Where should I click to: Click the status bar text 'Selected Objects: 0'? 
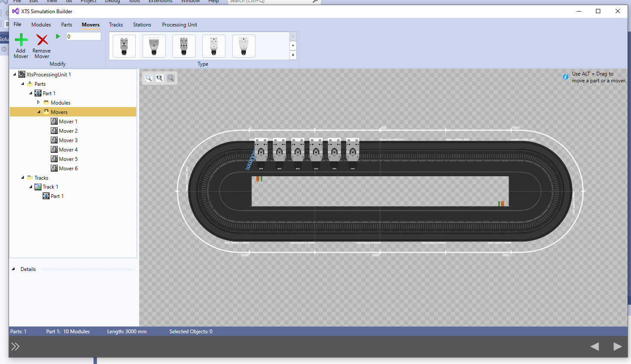(191, 332)
